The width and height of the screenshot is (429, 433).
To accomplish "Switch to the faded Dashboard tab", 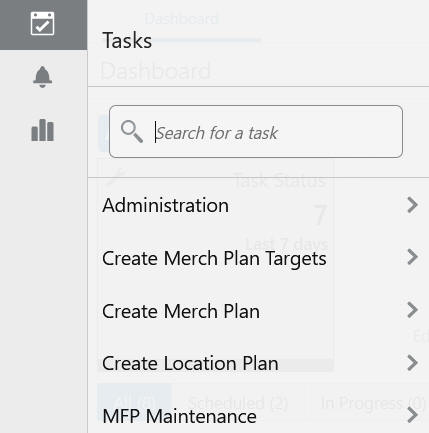I will point(182,19).
